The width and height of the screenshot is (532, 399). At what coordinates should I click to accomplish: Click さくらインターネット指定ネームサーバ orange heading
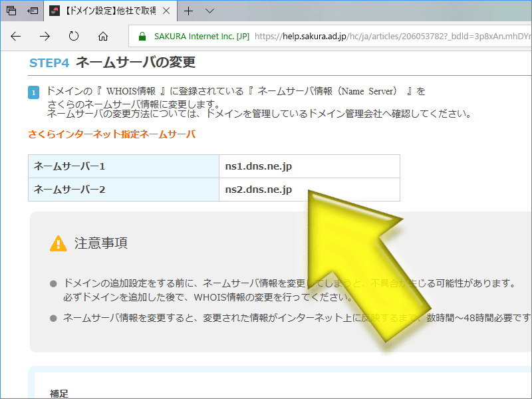pos(112,134)
